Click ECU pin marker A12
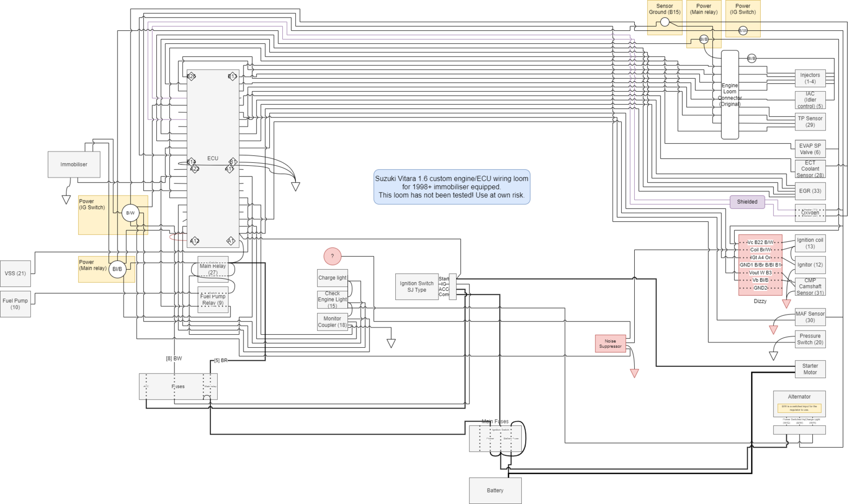This screenshot has height=504, width=848. [195, 241]
